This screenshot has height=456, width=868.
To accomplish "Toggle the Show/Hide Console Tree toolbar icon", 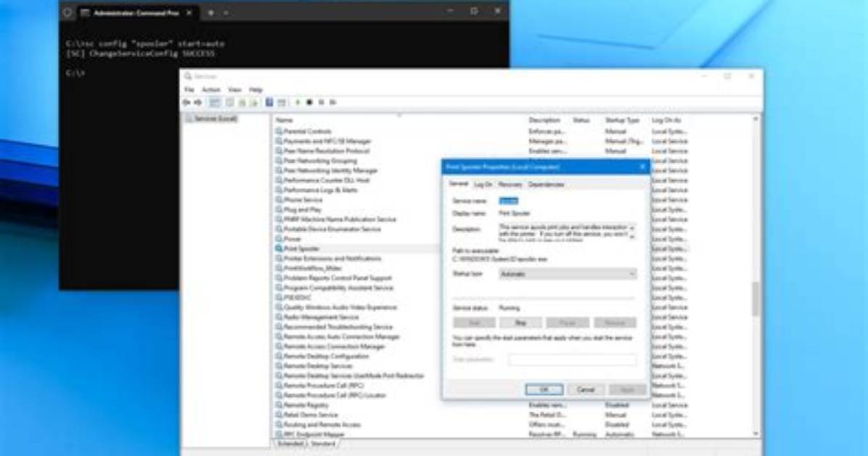I will tap(215, 102).
